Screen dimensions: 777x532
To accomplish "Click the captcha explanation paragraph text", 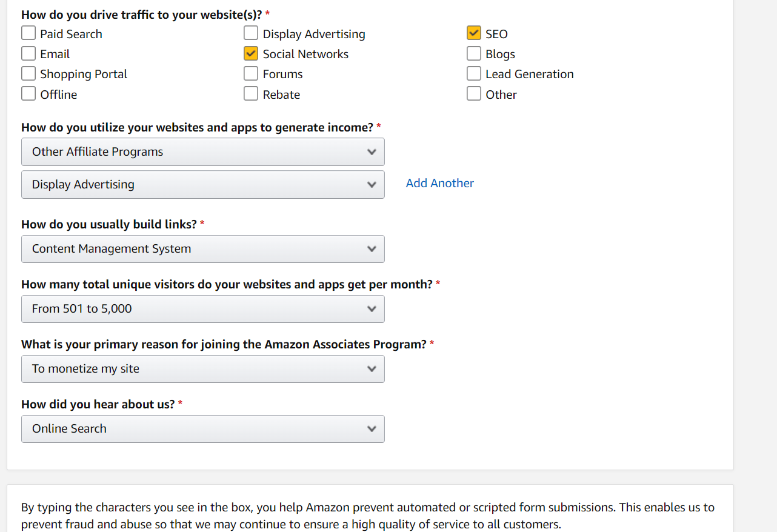I will (368, 516).
